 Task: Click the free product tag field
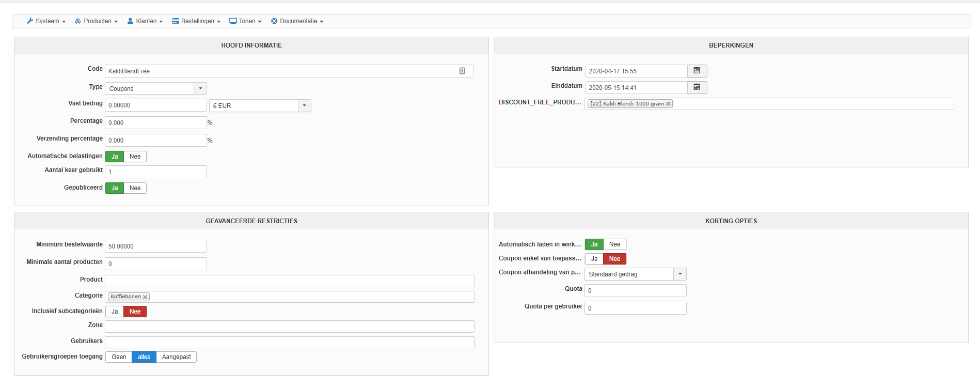point(769,104)
